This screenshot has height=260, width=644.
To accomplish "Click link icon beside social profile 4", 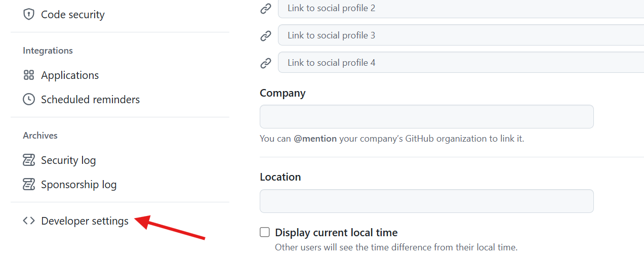I will point(266,63).
